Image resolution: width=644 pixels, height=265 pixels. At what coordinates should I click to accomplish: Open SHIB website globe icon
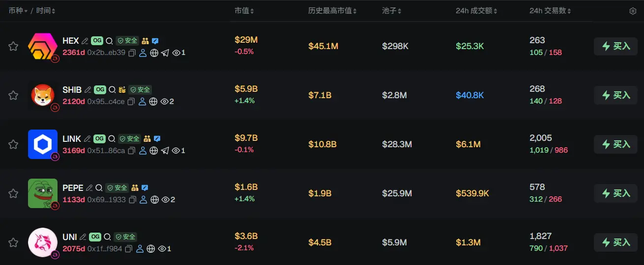(x=153, y=102)
